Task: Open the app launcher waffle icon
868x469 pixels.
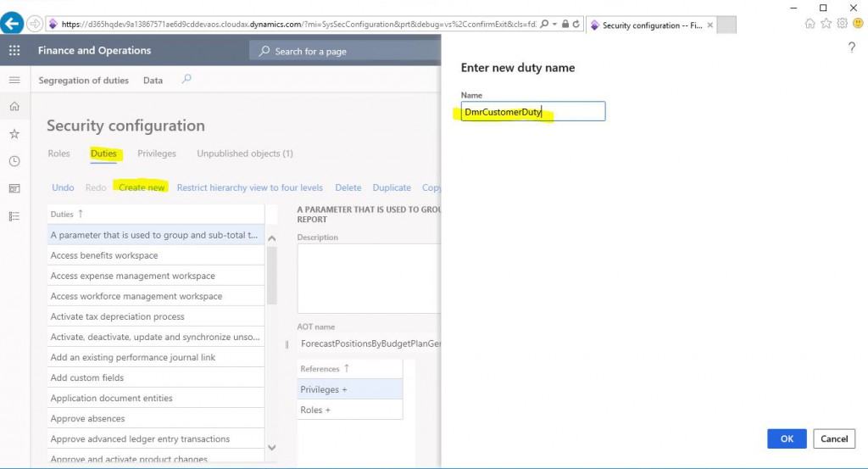Action: [x=14, y=51]
